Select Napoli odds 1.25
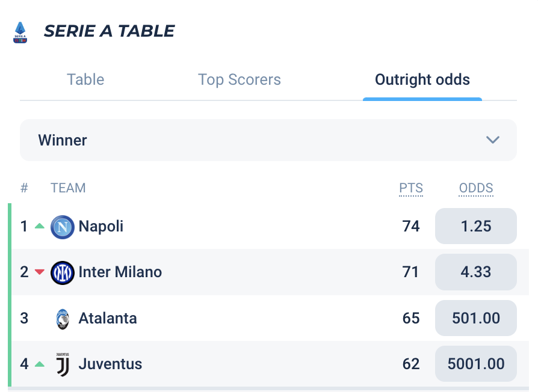The height and width of the screenshot is (392, 538). 476,226
